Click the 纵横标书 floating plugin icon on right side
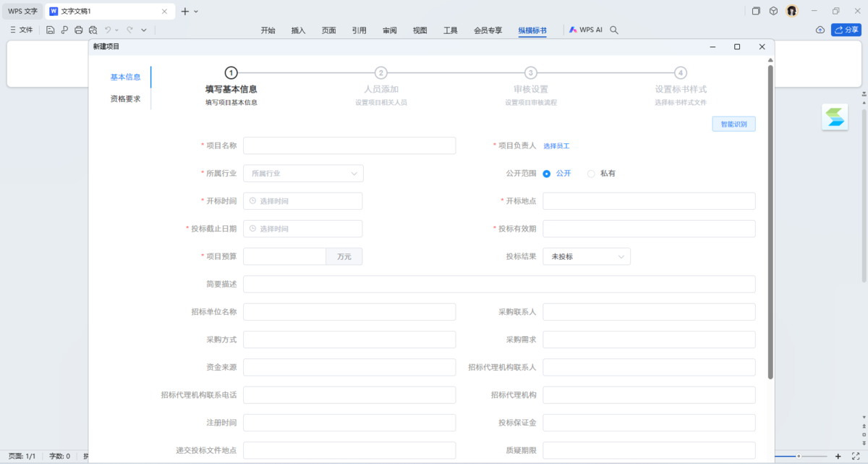 tap(835, 117)
